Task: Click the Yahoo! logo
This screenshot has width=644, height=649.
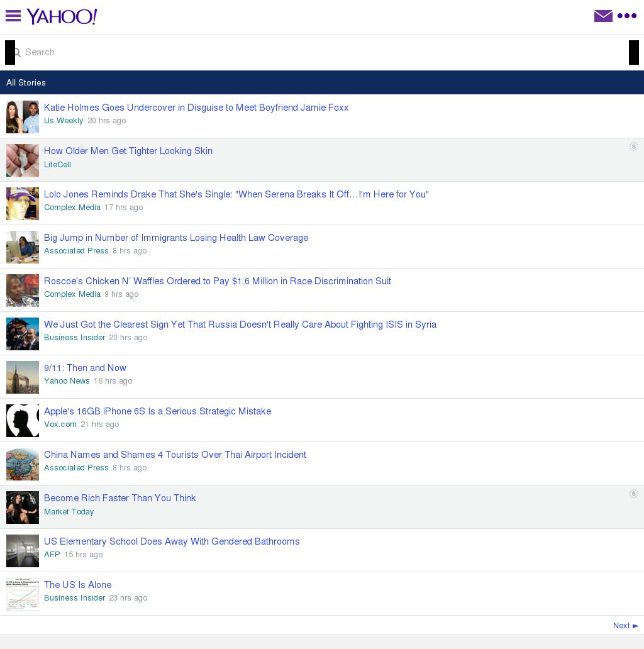Action: coord(62,17)
